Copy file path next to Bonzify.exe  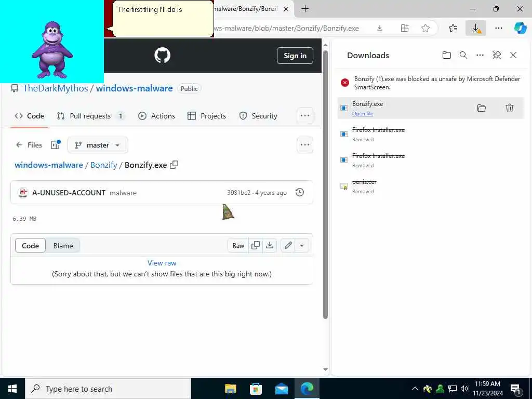tap(174, 165)
